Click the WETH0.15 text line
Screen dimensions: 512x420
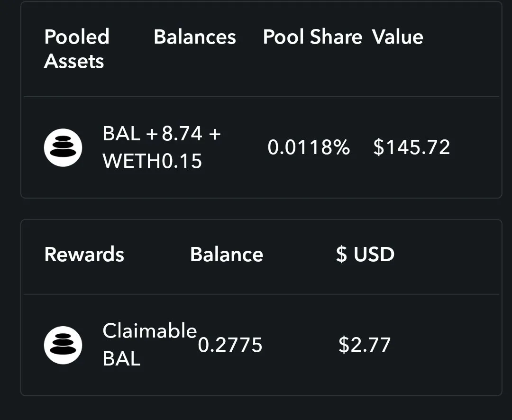pos(152,161)
